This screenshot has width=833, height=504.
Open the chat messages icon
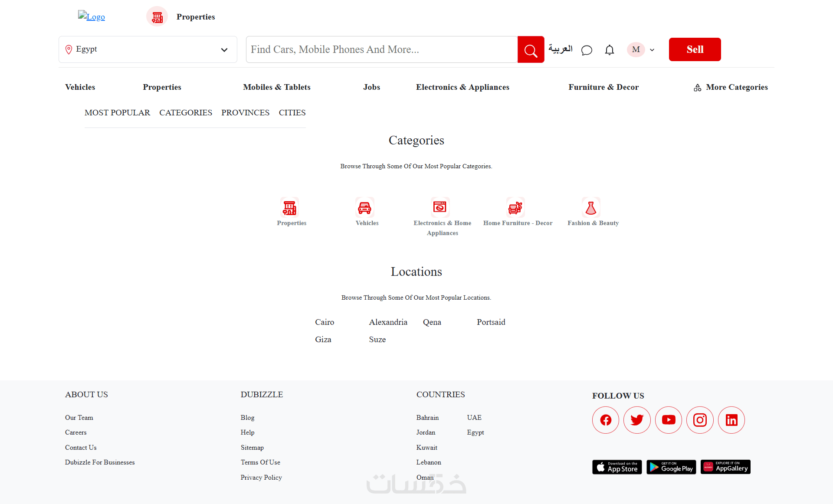click(x=587, y=50)
